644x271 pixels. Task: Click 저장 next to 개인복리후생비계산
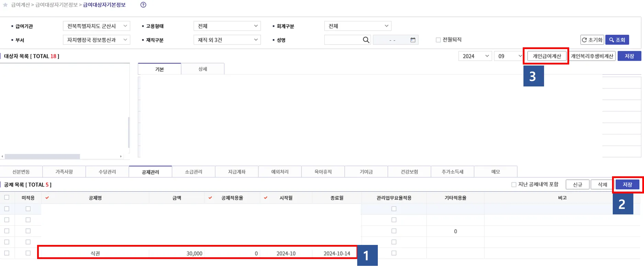(629, 56)
